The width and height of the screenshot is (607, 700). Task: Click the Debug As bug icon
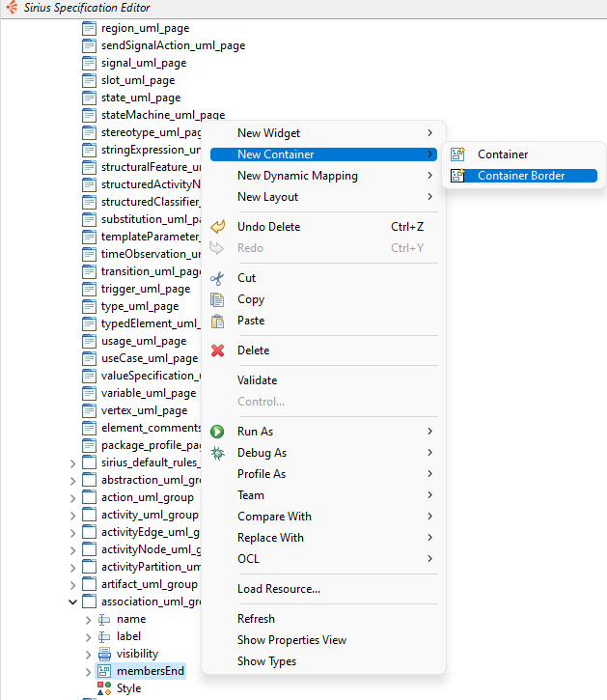click(x=217, y=453)
